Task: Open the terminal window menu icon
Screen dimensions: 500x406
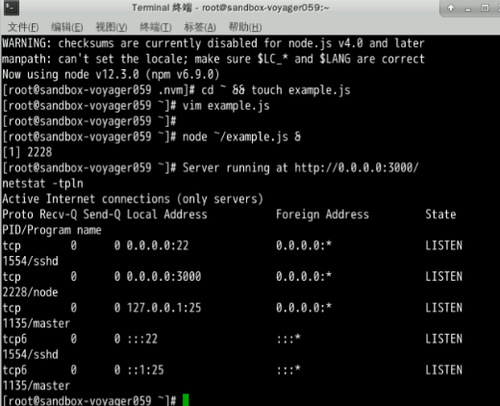Action: pos(11,8)
